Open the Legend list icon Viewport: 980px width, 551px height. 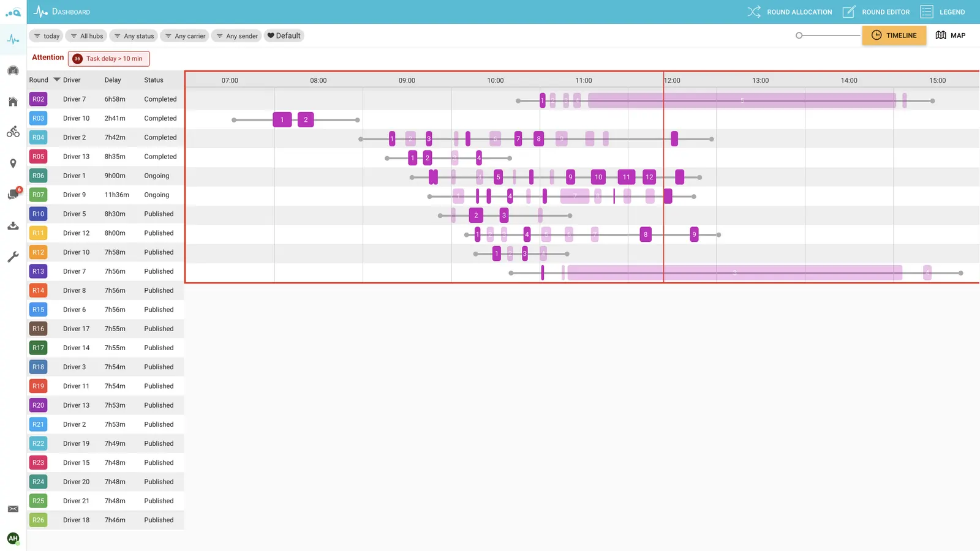[x=927, y=12]
